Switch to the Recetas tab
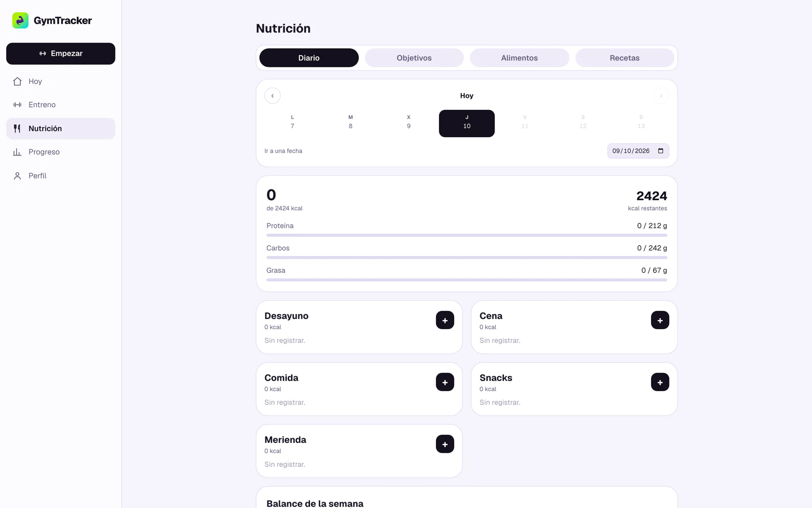 [x=625, y=58]
